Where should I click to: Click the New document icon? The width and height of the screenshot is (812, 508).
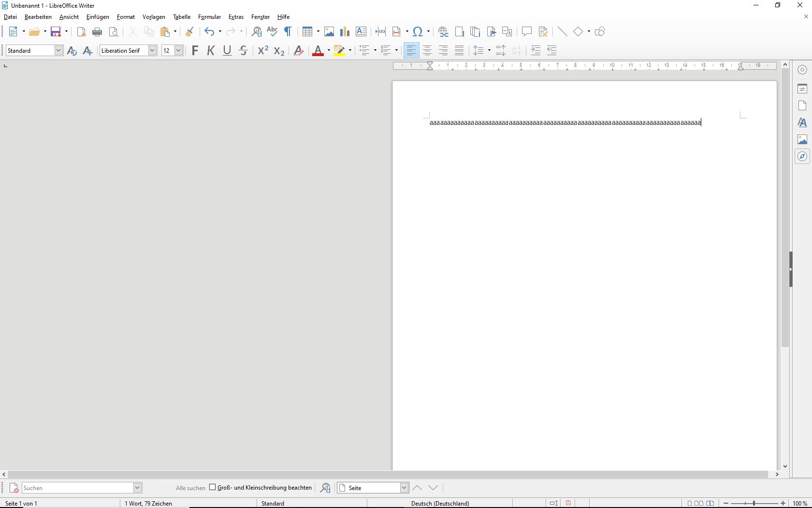click(14, 32)
